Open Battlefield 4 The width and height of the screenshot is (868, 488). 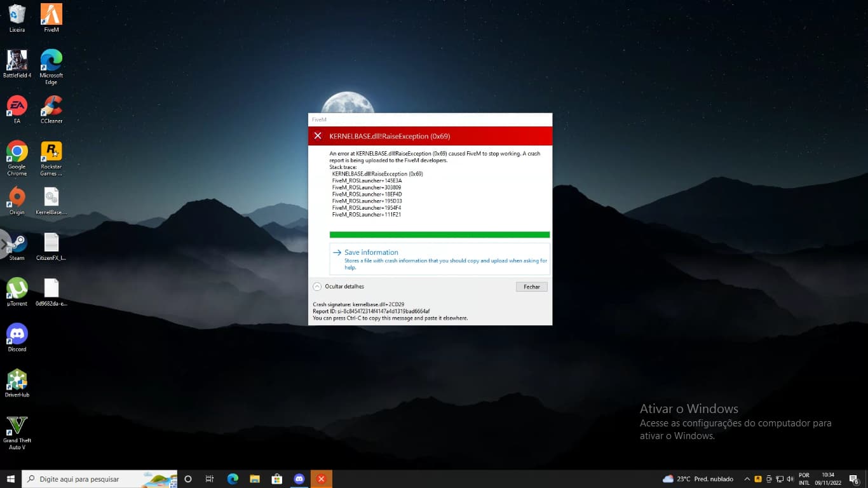[x=17, y=60]
